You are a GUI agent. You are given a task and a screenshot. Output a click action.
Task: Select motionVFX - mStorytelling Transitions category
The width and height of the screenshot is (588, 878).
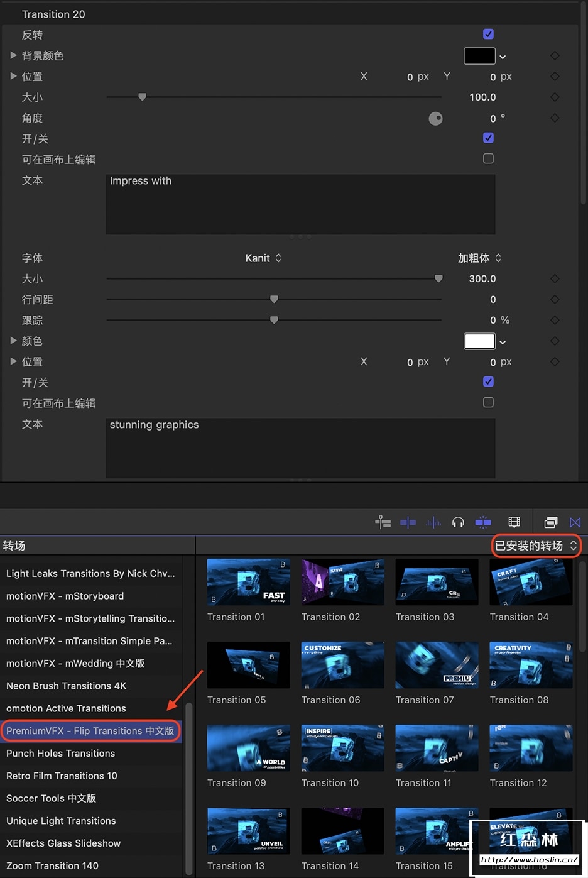point(91,618)
